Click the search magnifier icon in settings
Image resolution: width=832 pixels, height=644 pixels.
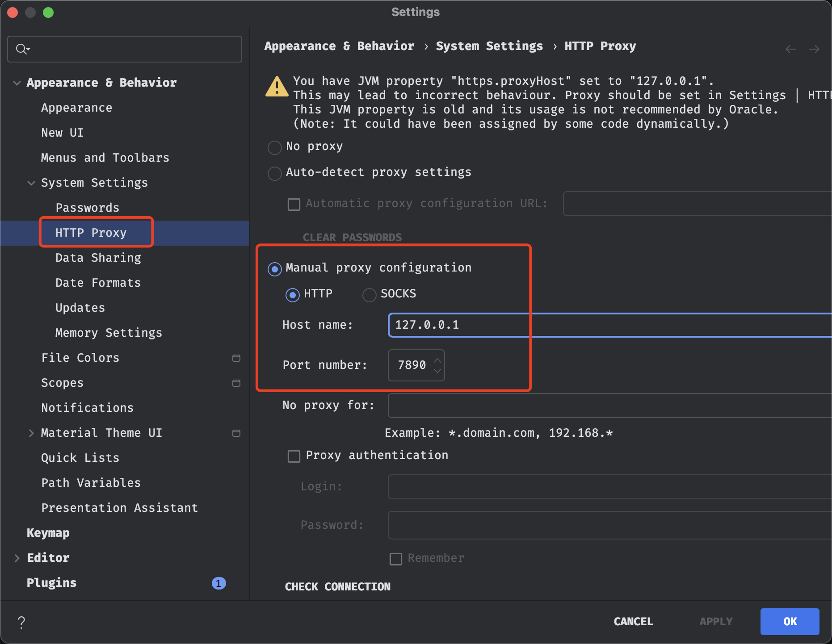[x=22, y=49]
